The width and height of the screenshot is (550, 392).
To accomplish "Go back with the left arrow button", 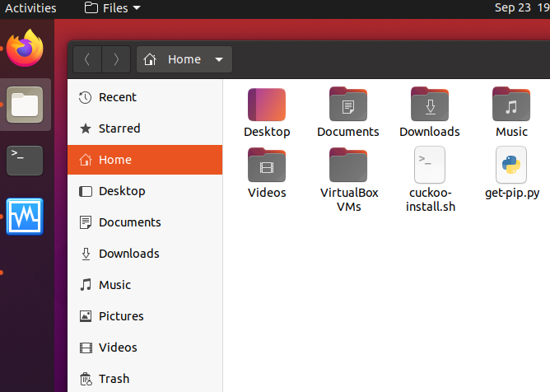I will (87, 59).
